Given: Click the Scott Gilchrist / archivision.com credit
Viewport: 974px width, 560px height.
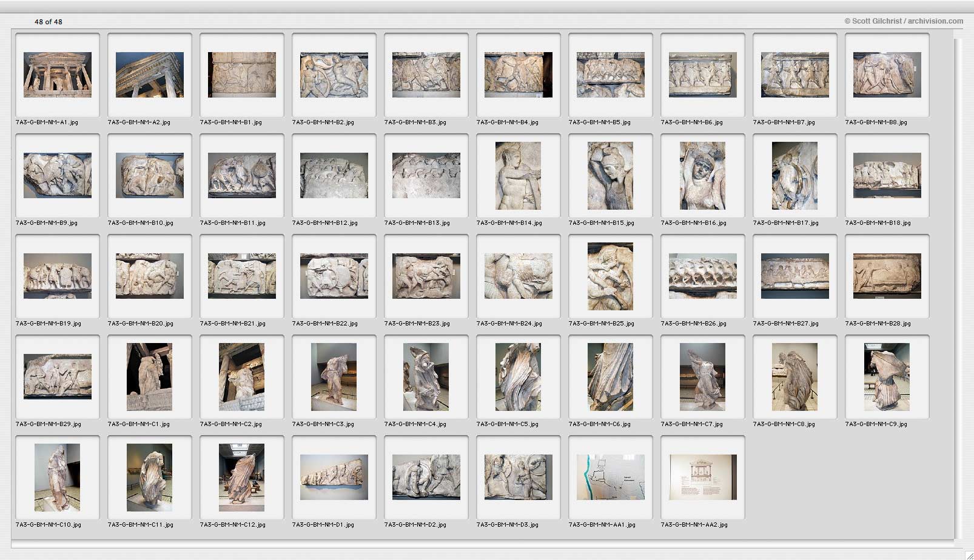Looking at the screenshot, I should coord(904,21).
